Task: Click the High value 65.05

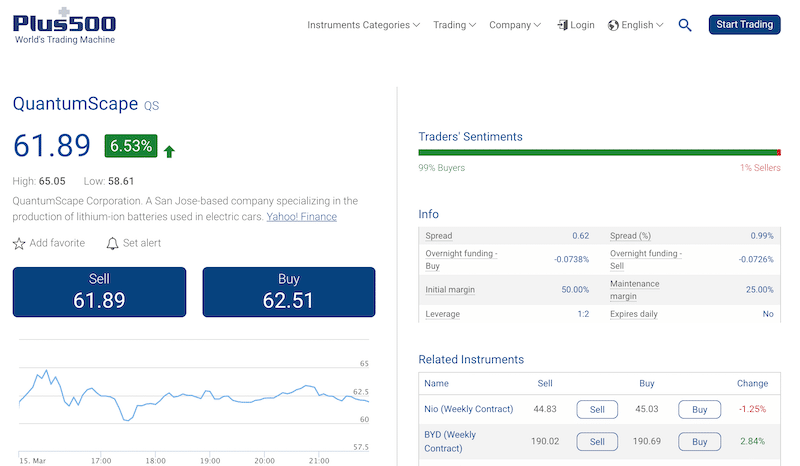Action: (x=52, y=181)
